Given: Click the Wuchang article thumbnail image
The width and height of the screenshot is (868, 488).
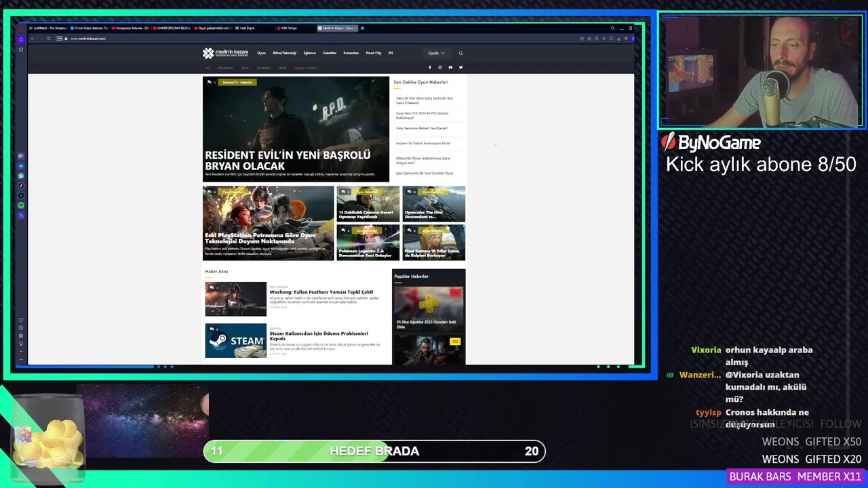Looking at the screenshot, I should point(236,299).
